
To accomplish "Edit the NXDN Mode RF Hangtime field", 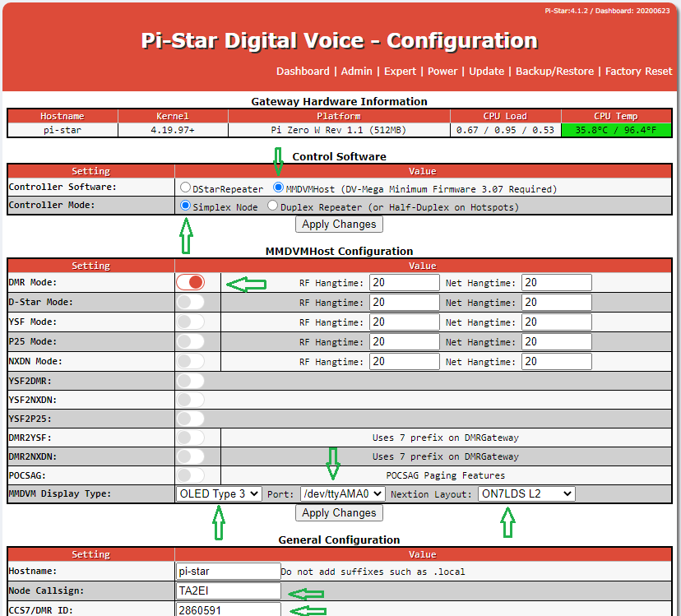I will point(405,361).
